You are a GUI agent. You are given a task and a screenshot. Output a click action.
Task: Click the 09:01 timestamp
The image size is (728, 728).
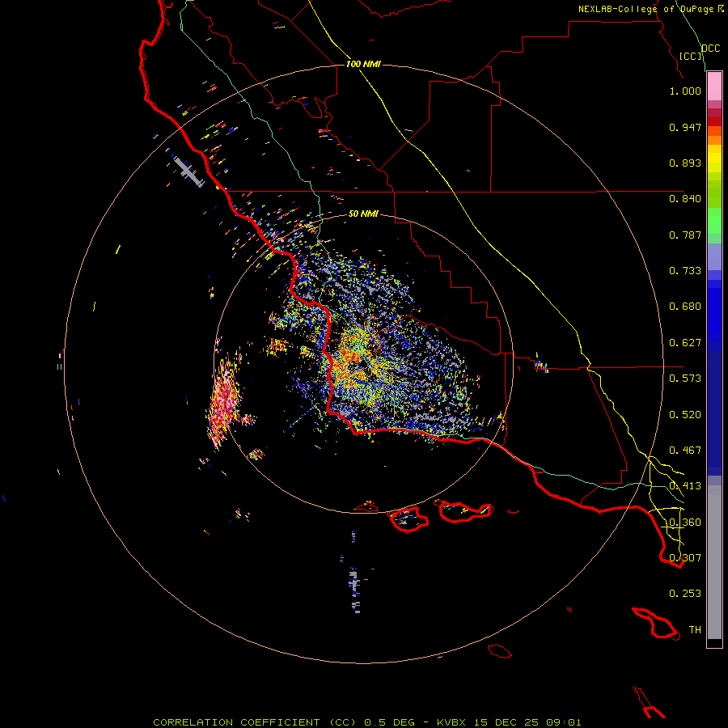(564, 722)
